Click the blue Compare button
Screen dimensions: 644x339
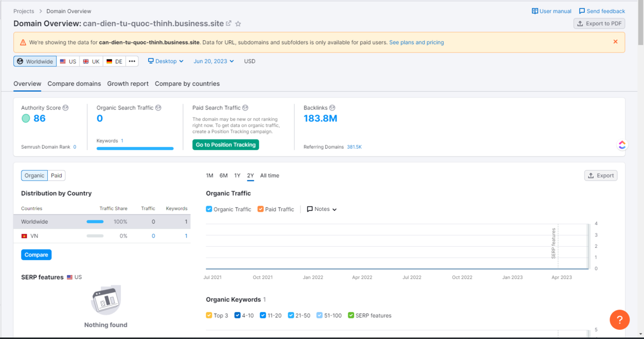click(36, 255)
